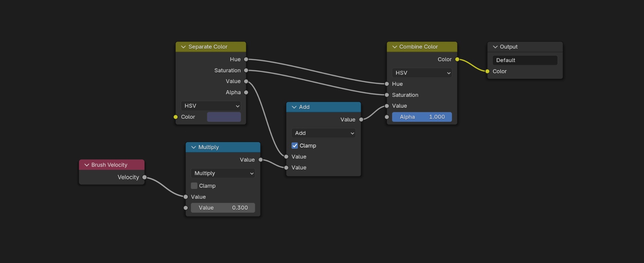Open the Add operation dropdown
The image size is (644, 263).
323,133
